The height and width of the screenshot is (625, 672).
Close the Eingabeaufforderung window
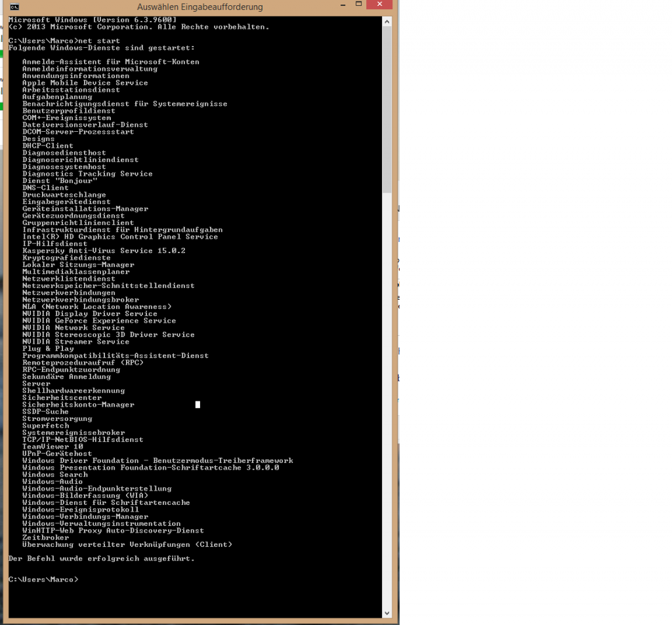tap(380, 5)
